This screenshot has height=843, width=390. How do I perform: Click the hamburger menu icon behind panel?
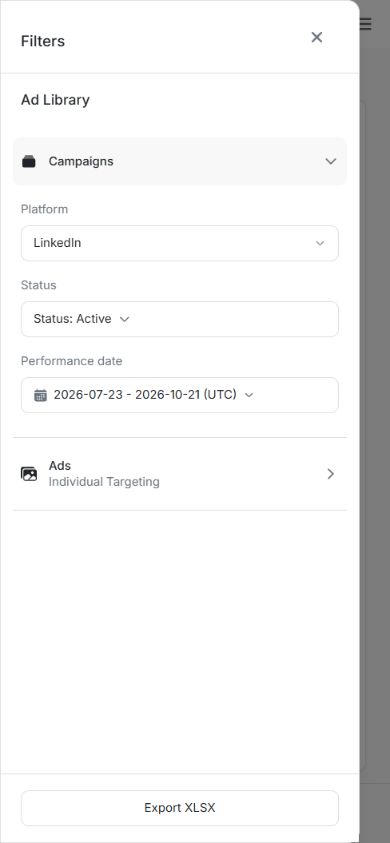(x=366, y=24)
